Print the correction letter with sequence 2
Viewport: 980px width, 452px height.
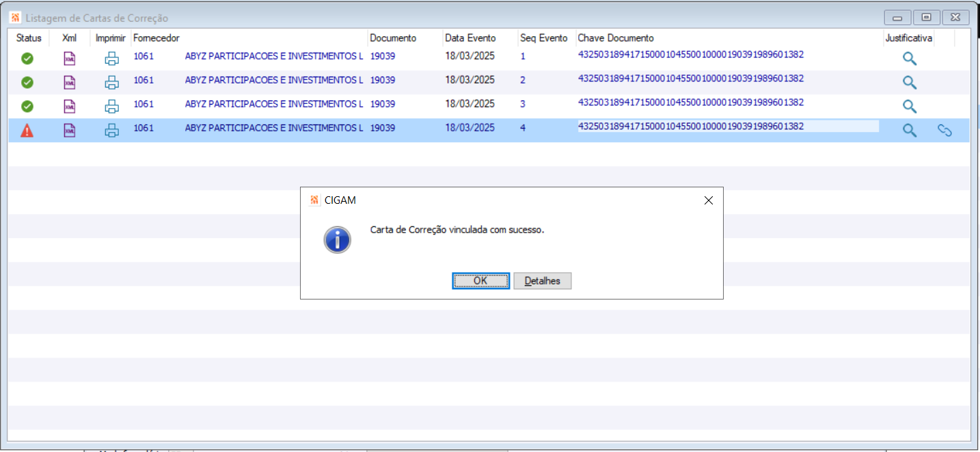111,83
